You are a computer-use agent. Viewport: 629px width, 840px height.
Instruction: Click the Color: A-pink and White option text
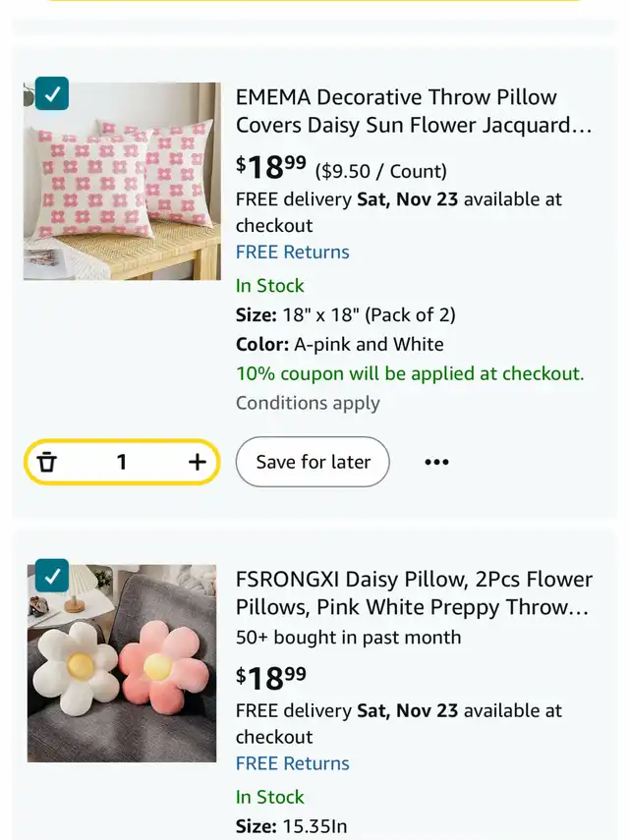pos(339,344)
